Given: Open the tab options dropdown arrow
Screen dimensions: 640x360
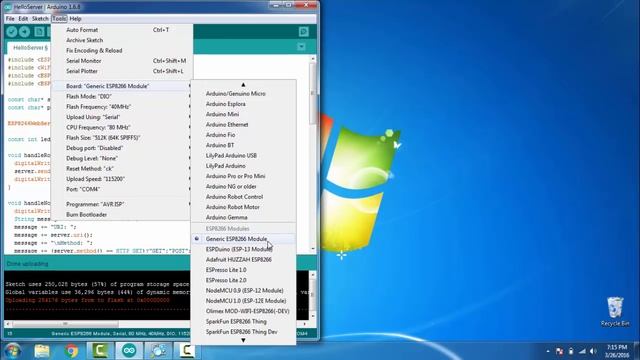Looking at the screenshot, I should point(301,47).
